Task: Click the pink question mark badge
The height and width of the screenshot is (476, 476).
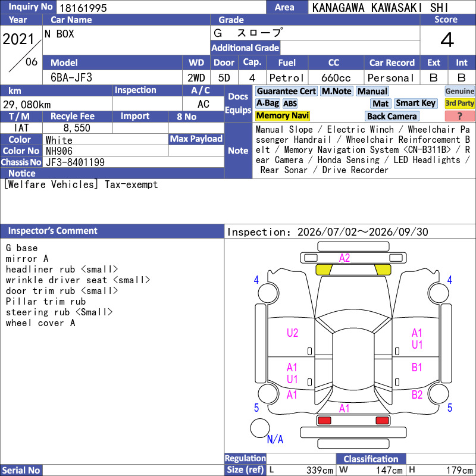Action: [459, 116]
